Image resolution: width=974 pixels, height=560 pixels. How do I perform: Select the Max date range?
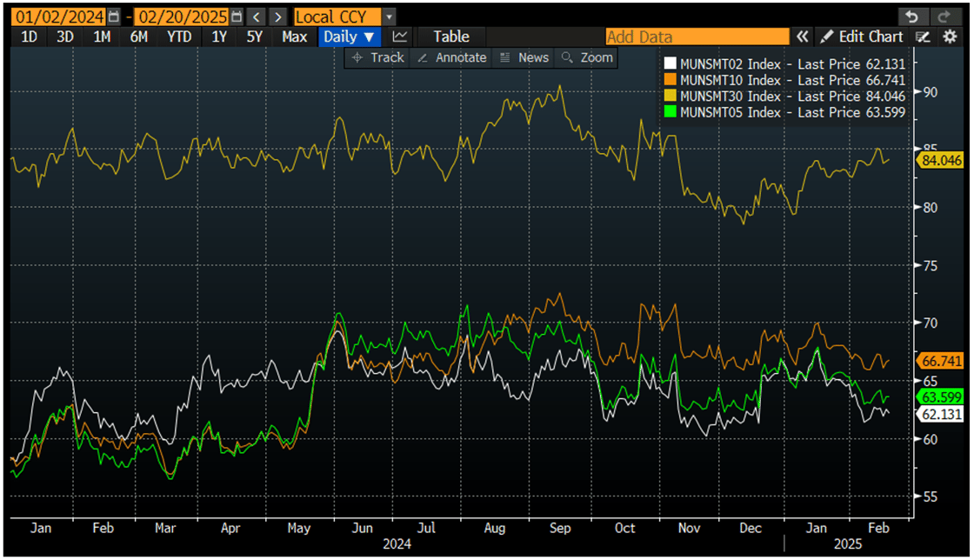[x=295, y=37]
